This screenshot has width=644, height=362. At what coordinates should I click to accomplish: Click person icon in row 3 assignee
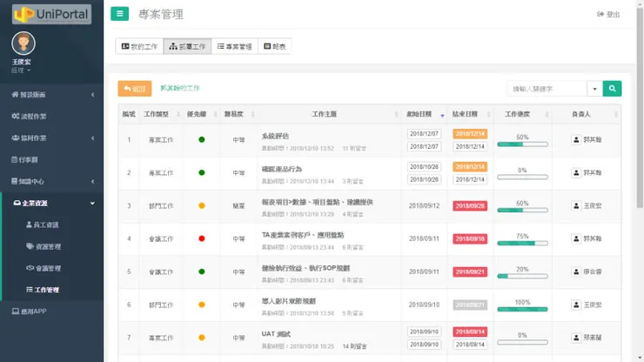(x=576, y=205)
